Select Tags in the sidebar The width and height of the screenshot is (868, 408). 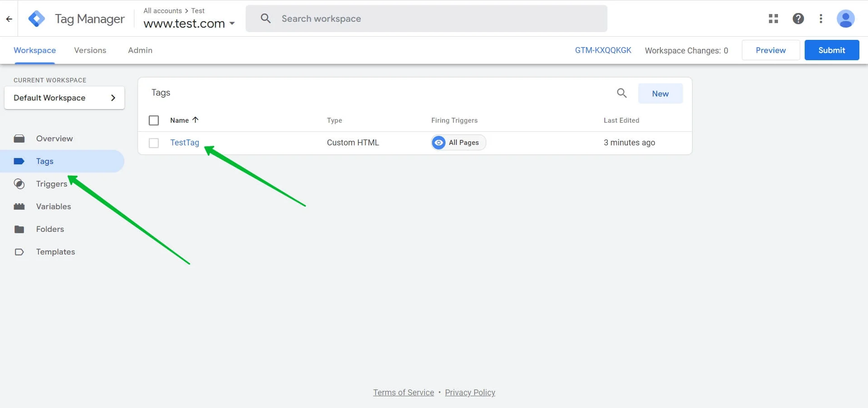(x=62, y=161)
